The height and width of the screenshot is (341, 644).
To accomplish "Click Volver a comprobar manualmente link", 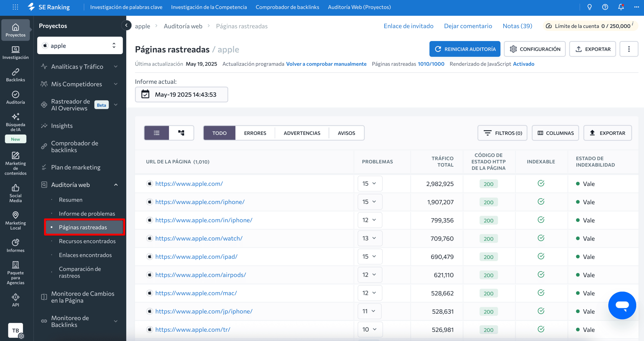I will coord(326,64).
